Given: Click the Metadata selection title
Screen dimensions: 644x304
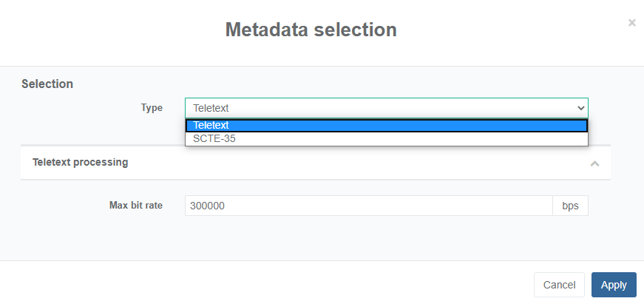Looking at the screenshot, I should (x=311, y=30).
